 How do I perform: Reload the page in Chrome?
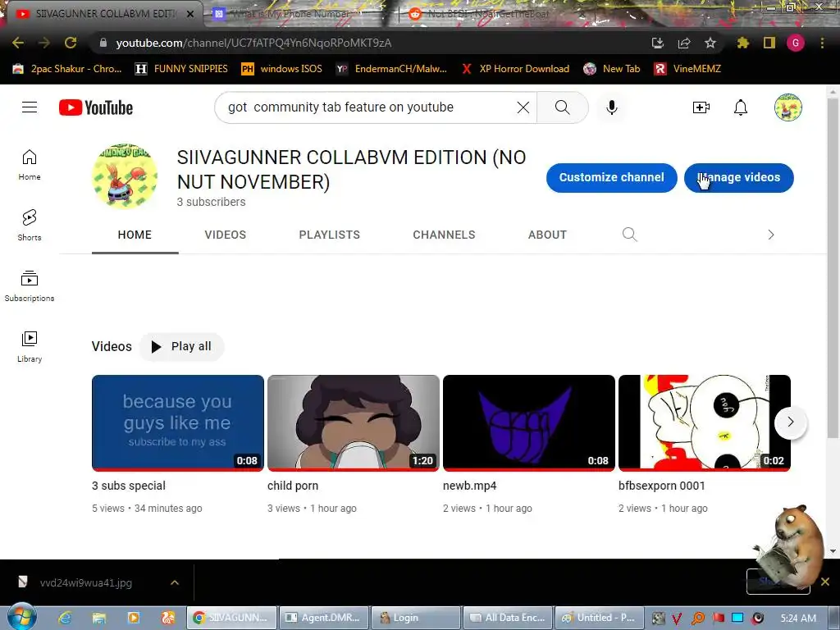[71, 43]
